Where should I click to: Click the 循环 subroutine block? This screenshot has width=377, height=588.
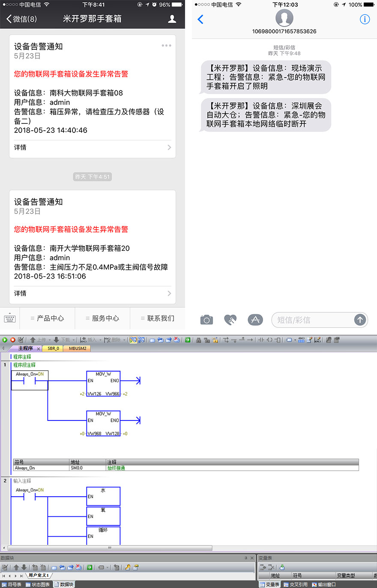[103, 535]
